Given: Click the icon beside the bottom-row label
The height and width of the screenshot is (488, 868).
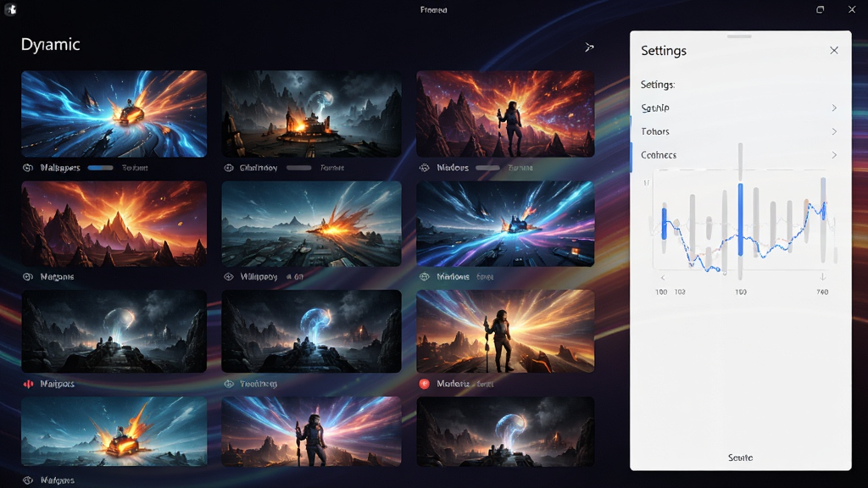Looking at the screenshot, I should pos(28,480).
